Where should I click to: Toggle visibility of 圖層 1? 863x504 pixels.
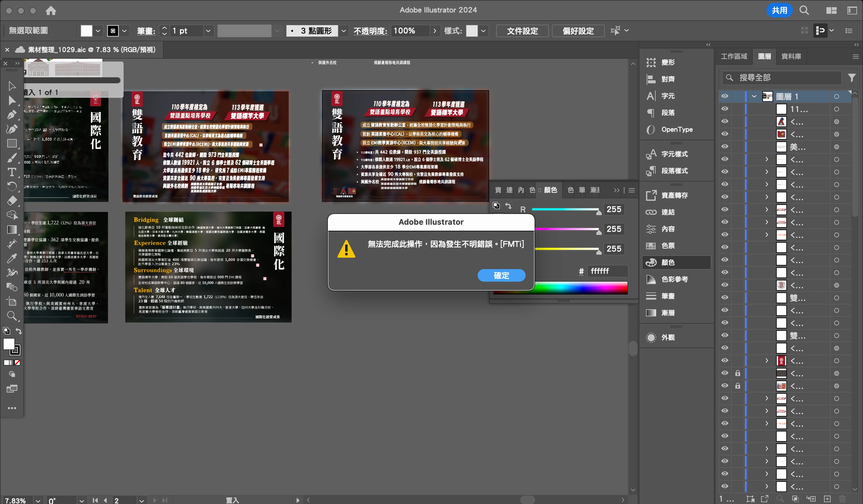coord(725,96)
